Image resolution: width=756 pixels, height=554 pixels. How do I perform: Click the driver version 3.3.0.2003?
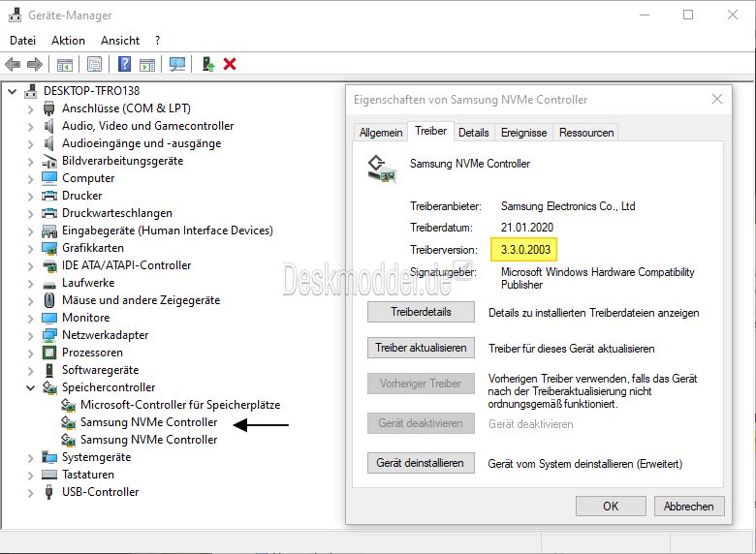click(525, 250)
